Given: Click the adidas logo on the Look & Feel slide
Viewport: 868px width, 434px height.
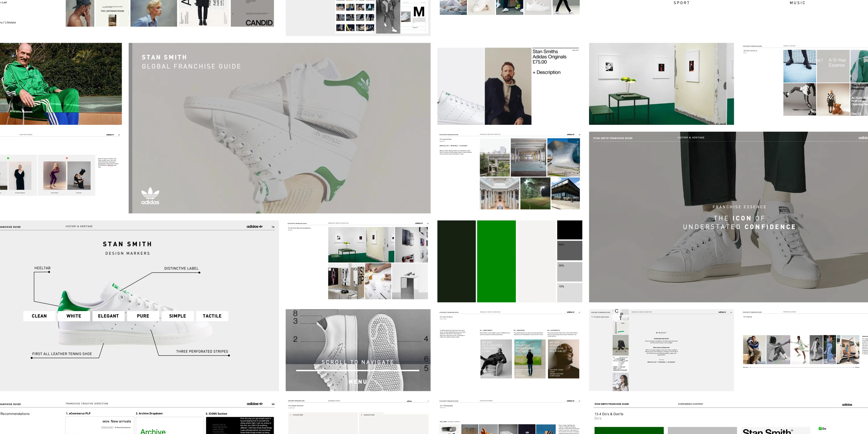Looking at the screenshot, I should (571, 134).
